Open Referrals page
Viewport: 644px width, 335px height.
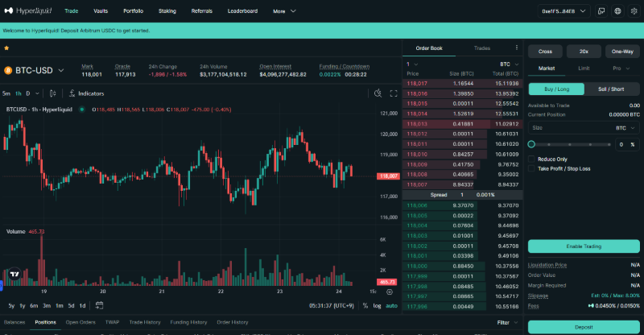tap(202, 11)
